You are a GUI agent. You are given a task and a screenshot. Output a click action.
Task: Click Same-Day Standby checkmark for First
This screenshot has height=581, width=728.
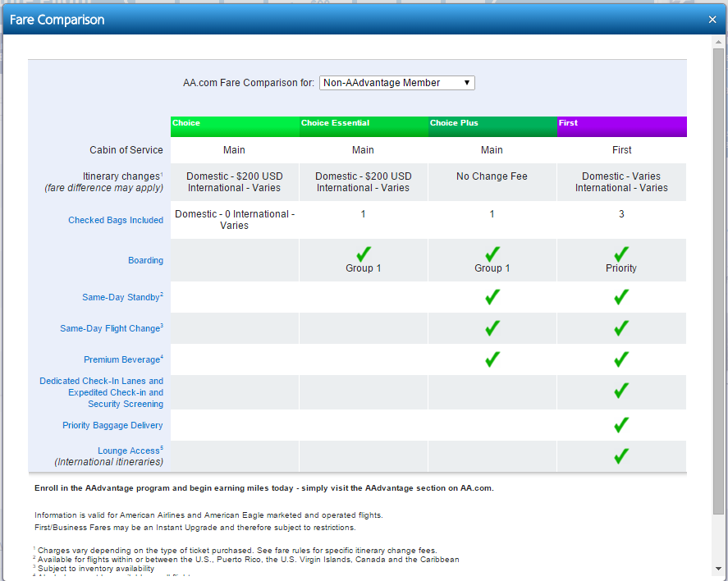click(621, 297)
